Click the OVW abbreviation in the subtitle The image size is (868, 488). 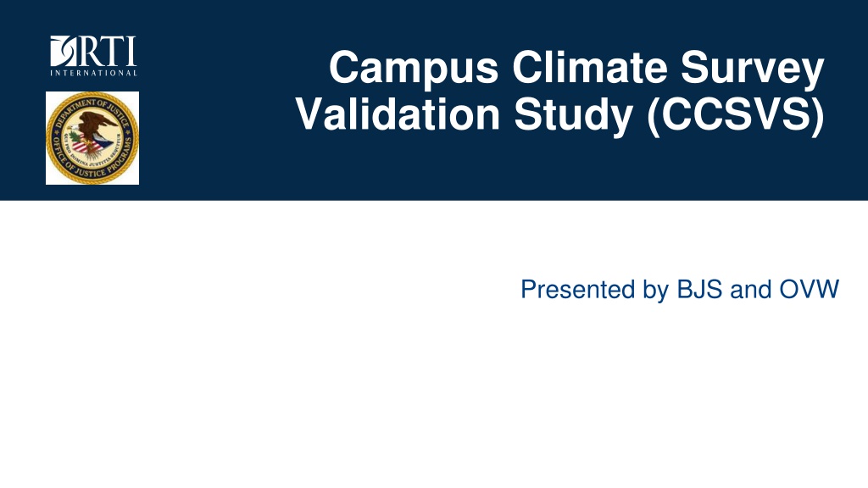point(810,290)
